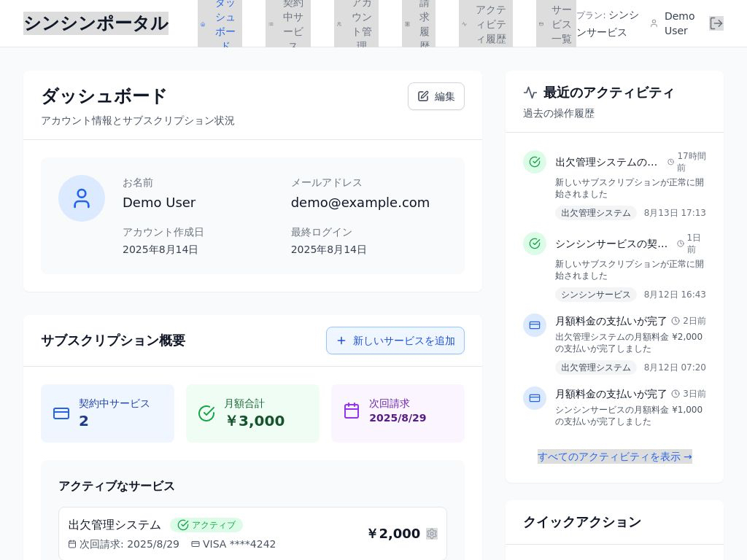Image resolution: width=747 pixels, height=560 pixels.
Task: Click the 出欠管理システム tag dated 8月13日
Action: (x=595, y=213)
